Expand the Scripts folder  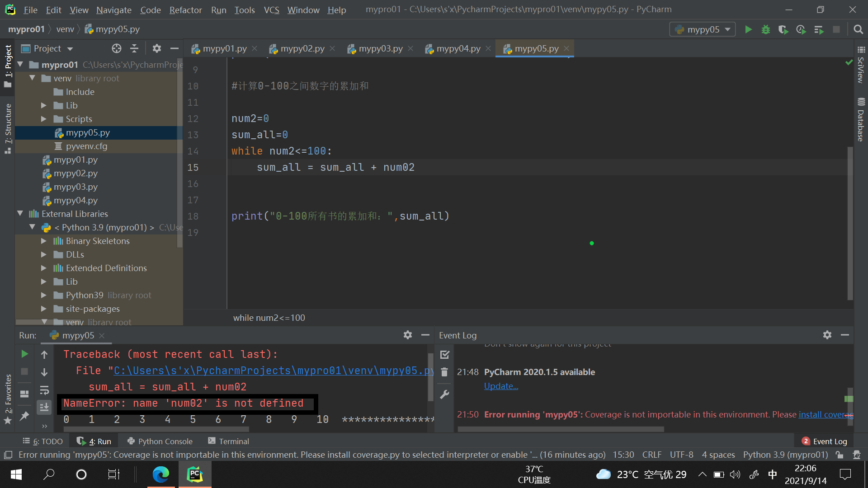tap(44, 119)
